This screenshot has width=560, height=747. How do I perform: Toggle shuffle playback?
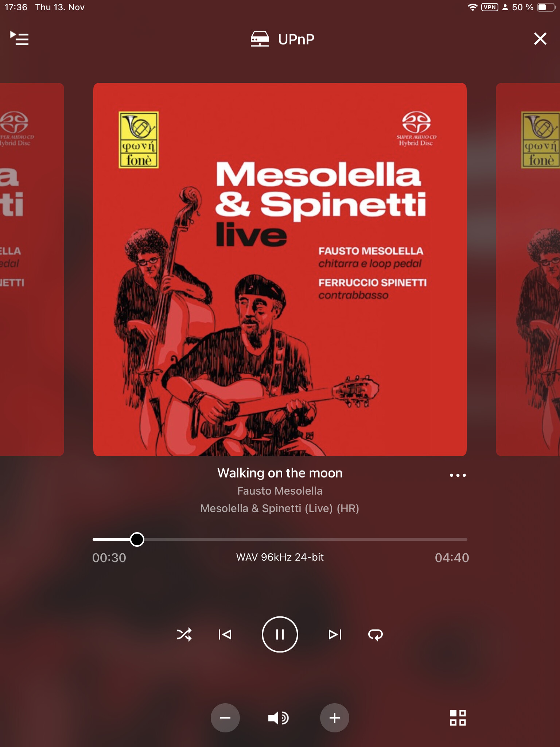(x=184, y=635)
